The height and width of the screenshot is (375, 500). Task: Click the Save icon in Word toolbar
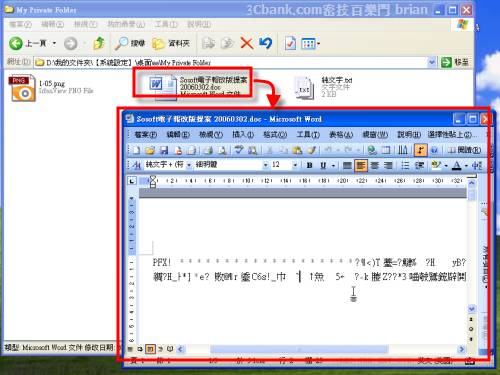coord(164,150)
